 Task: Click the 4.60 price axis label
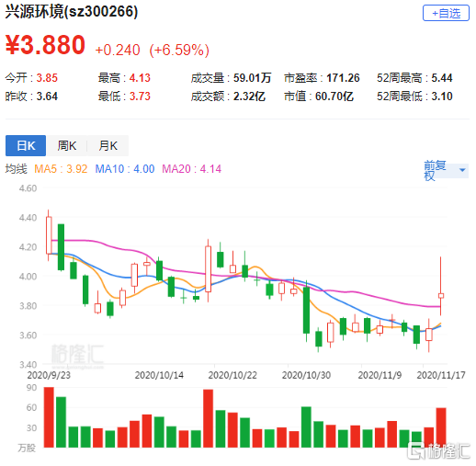click(28, 188)
